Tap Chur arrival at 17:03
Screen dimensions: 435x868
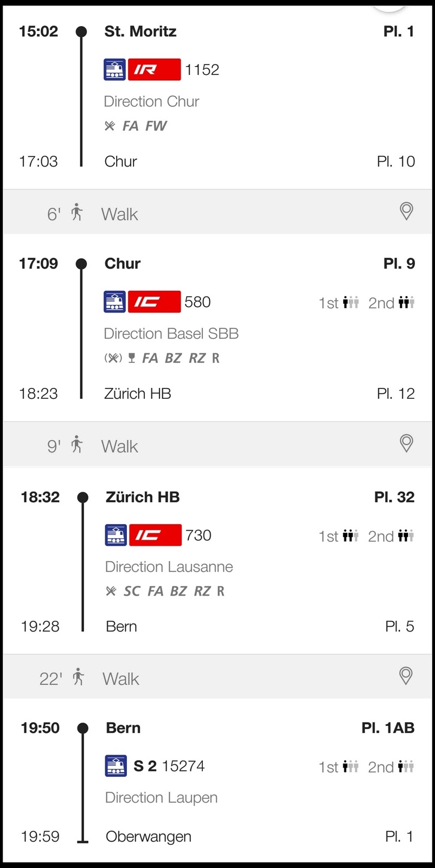pyautogui.click(x=121, y=161)
